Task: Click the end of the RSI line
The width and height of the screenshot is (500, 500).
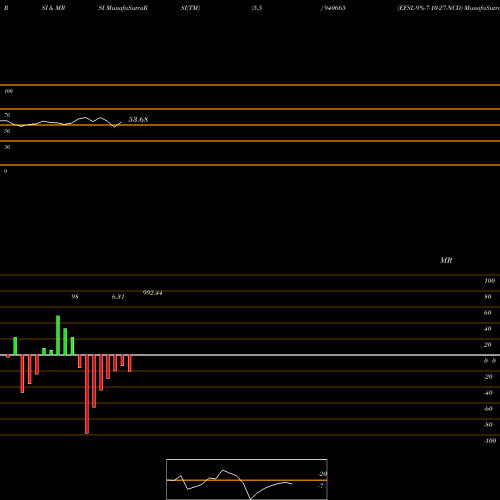Action: [x=121, y=122]
